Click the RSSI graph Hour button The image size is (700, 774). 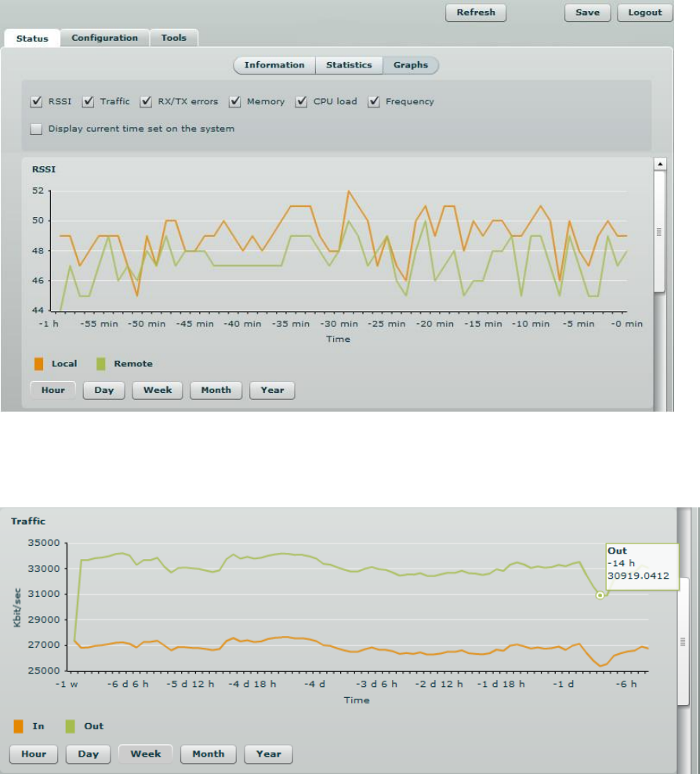coord(53,390)
